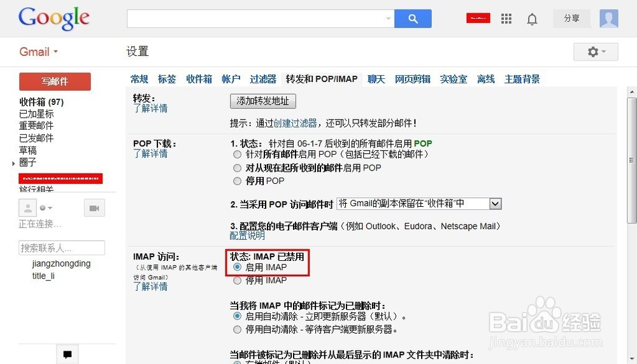Viewport: 637px width, 364px height.
Task: Open the 实验室 settings tab
Action: pos(454,79)
